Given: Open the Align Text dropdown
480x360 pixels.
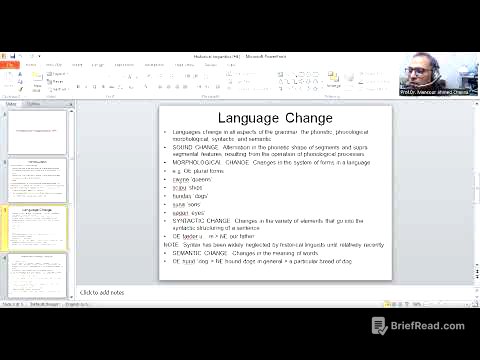Looking at the screenshot, I should [239, 81].
